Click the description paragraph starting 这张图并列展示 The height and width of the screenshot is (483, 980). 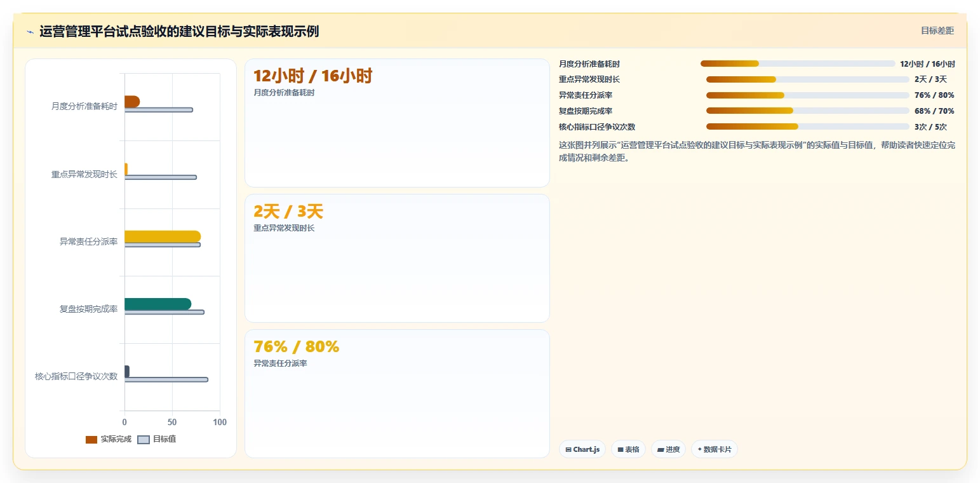coord(757,151)
